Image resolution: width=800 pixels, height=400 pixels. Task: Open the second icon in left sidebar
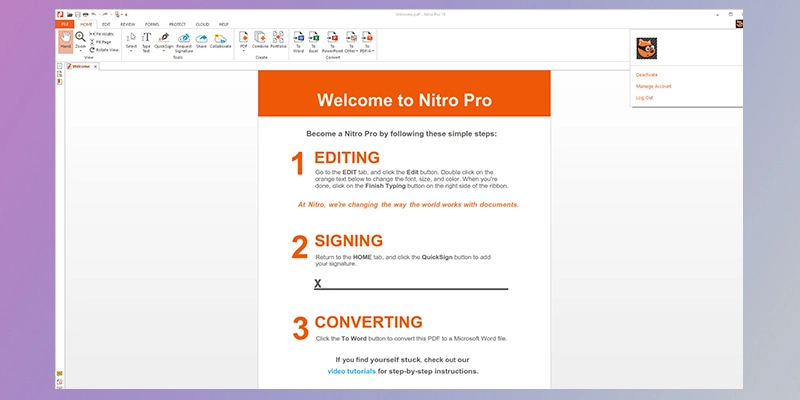(x=60, y=74)
